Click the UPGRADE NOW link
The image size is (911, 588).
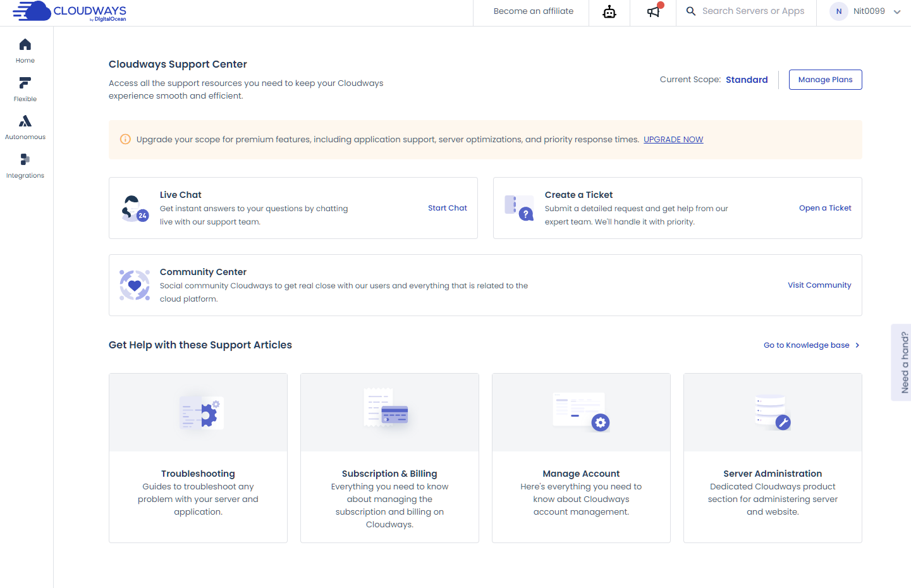pyautogui.click(x=673, y=140)
